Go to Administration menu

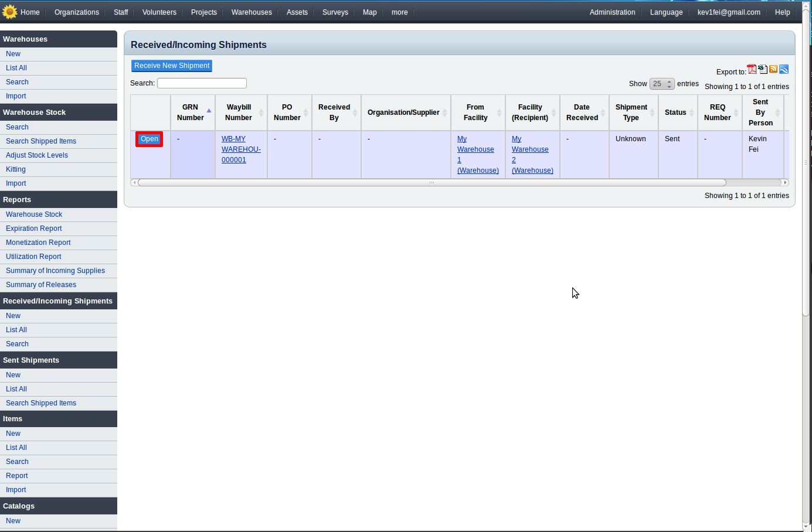click(x=612, y=12)
